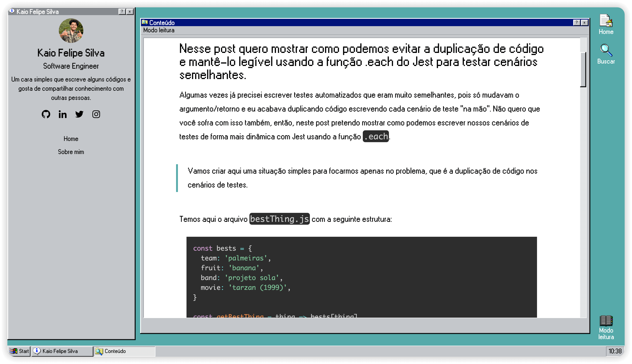Click the taskbar clock showing 10:38
The width and height of the screenshot is (632, 364).
coord(615,351)
